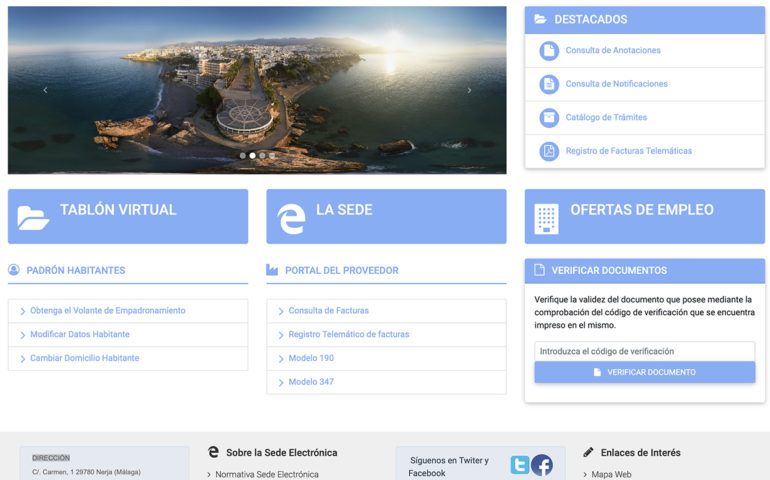Viewport: 770px width, 480px height.
Task: Click chevron beside Obtenga el Volante de Empadronamiento
Action: (x=23, y=311)
